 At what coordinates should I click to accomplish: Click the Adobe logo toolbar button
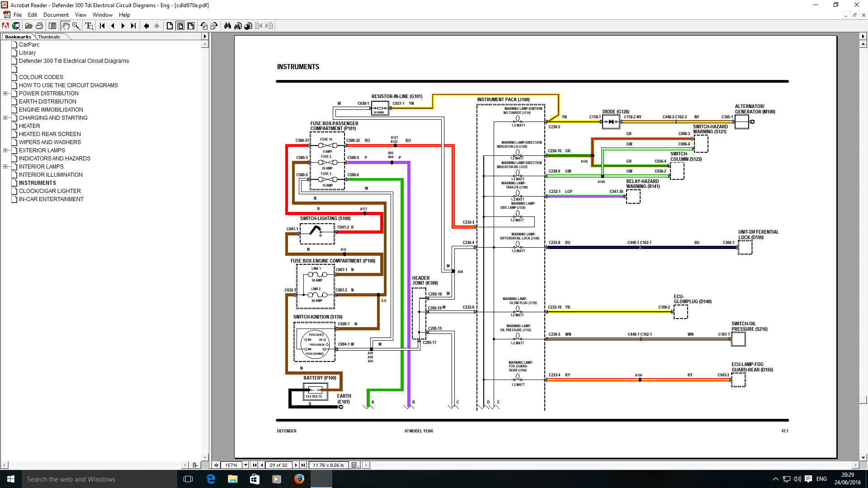pos(5,26)
